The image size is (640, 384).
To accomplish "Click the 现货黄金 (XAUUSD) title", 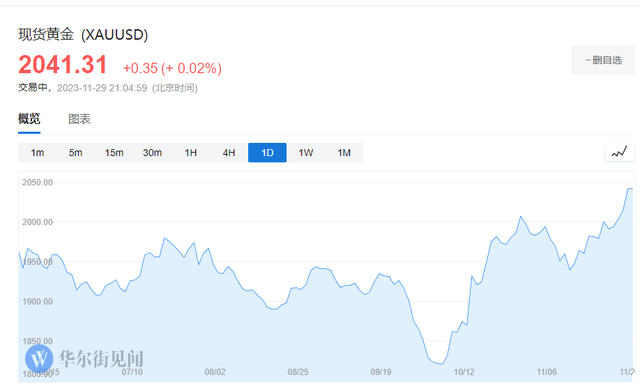I will pos(83,34).
